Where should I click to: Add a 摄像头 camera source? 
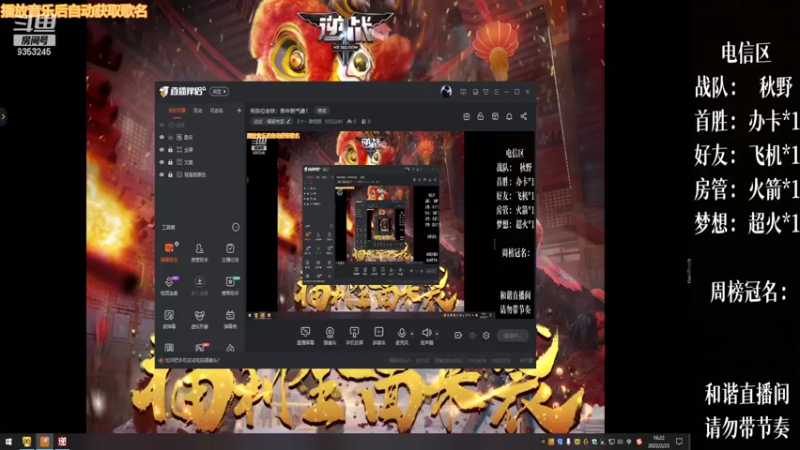tap(330, 336)
